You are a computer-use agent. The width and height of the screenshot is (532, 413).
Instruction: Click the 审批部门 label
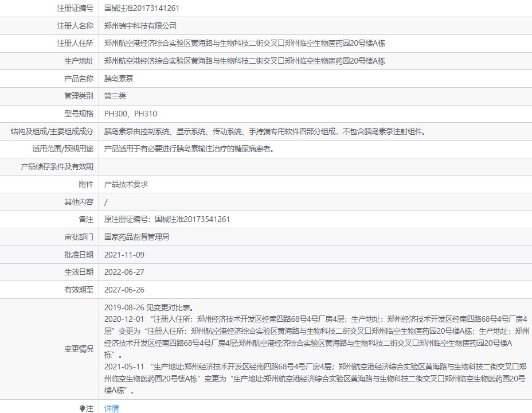[79, 237]
